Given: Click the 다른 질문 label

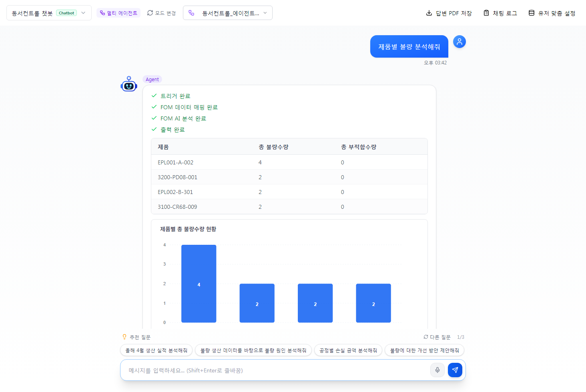Looking at the screenshot, I should pyautogui.click(x=440, y=337).
